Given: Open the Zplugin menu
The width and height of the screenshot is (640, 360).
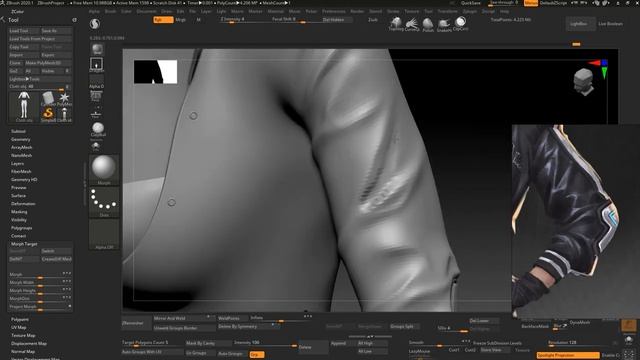Looking at the screenshot, I should (470, 11).
